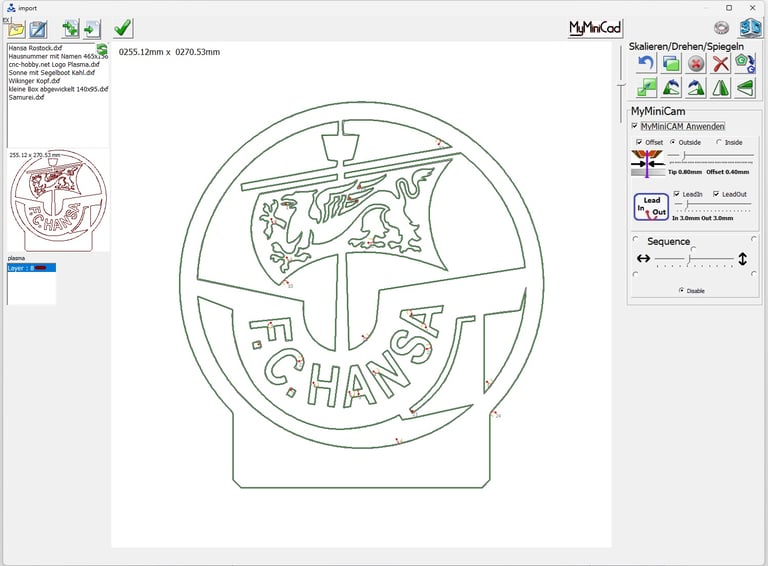
Task: Click the duplicate green squares icon
Action: click(672, 64)
